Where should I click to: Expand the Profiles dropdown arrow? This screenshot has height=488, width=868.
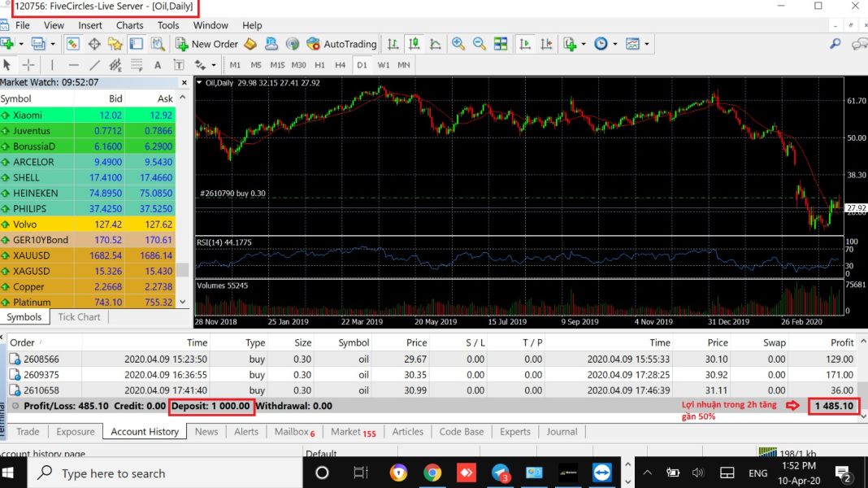[53, 44]
